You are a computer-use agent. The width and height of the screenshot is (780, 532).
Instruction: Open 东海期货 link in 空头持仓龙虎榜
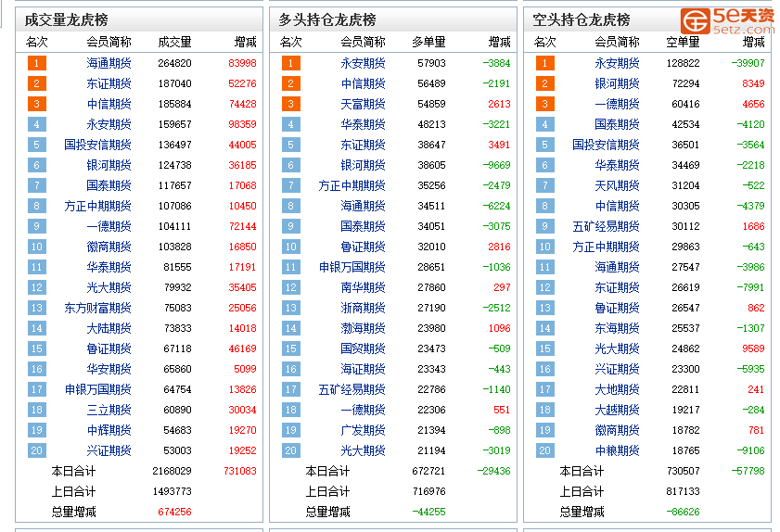pyautogui.click(x=618, y=328)
